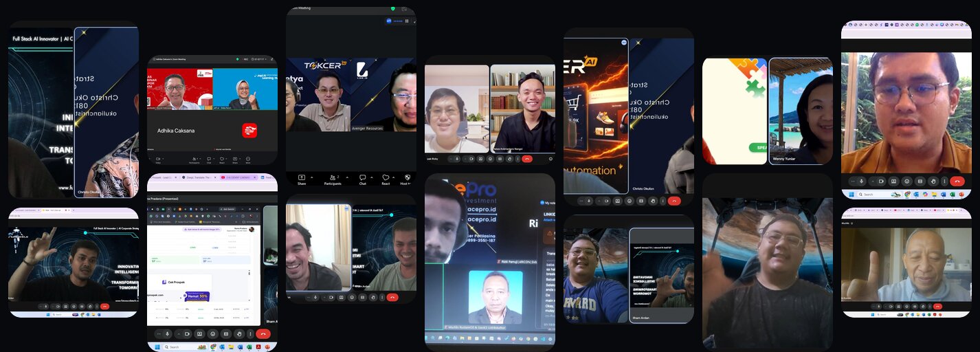
Task: End call in the hand gesture presenter window
Action: click(104, 307)
